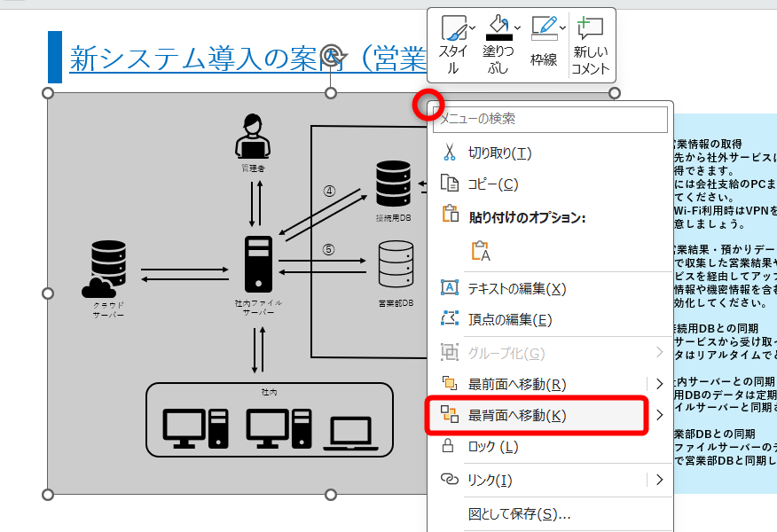
Task: Select the 頂点の編集 edit points icon
Action: [x=448, y=317]
